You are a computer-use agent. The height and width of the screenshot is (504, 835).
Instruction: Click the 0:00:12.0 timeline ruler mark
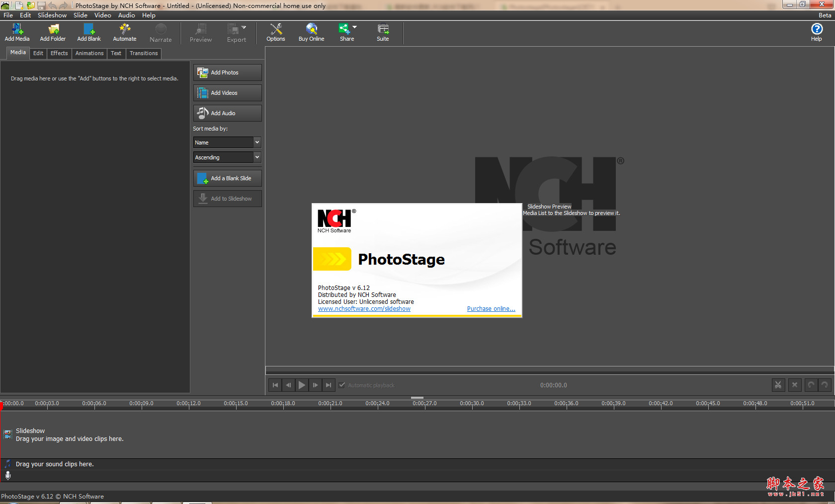(188, 403)
